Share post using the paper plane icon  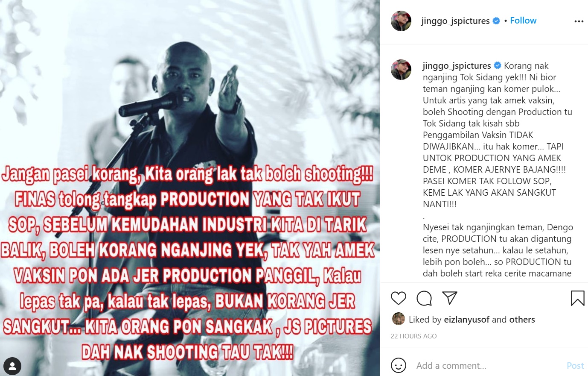450,298
